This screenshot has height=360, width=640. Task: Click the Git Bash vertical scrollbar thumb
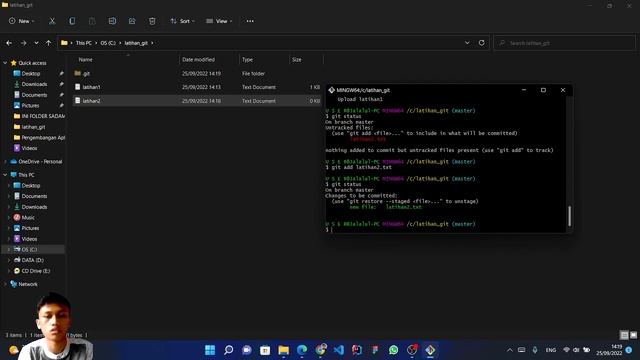(569, 216)
